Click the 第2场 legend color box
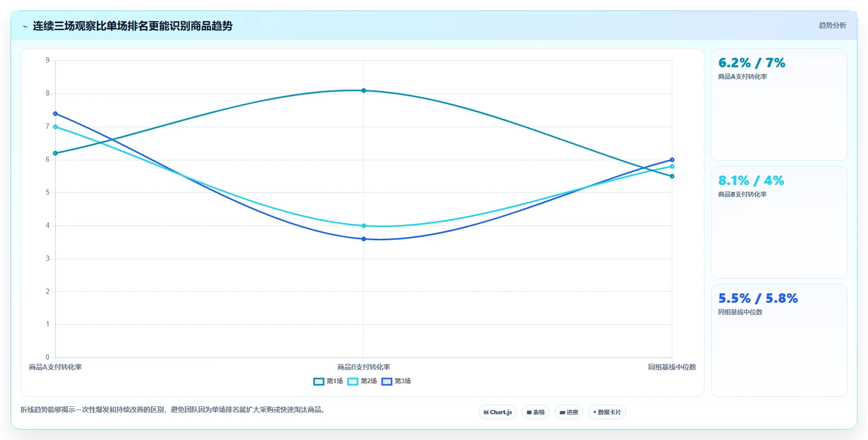The image size is (868, 440). click(x=353, y=382)
